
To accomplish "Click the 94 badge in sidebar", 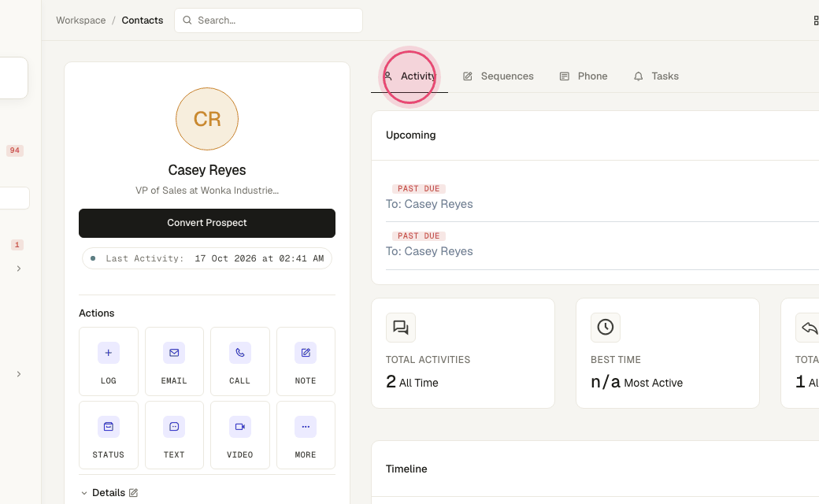I will 15,150.
